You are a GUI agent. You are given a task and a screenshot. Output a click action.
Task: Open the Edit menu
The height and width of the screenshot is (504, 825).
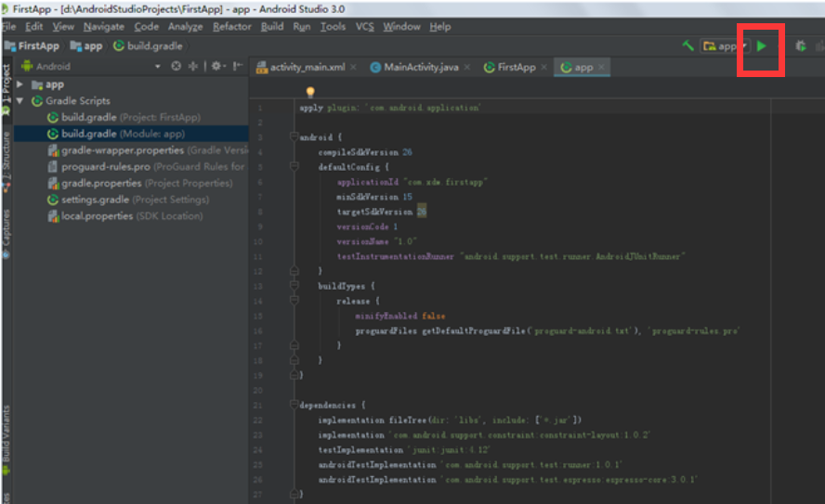[33, 26]
